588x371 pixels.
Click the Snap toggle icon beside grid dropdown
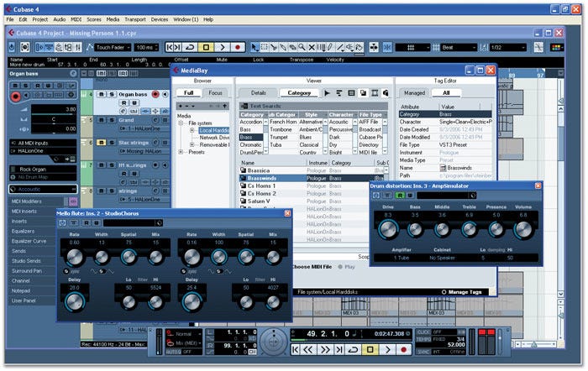[388, 47]
